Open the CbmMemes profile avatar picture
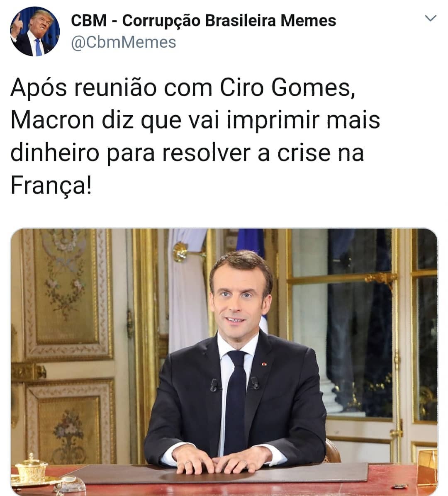The width and height of the screenshot is (448, 496). (x=35, y=32)
